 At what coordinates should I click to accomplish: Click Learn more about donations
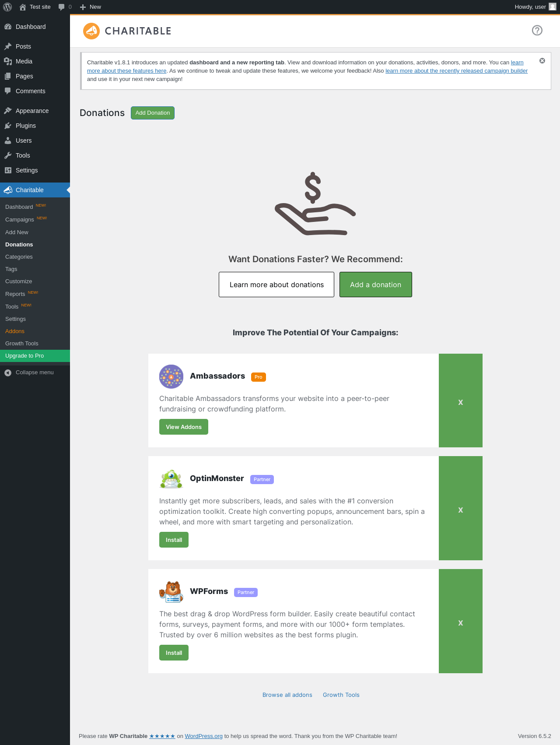coord(276,285)
